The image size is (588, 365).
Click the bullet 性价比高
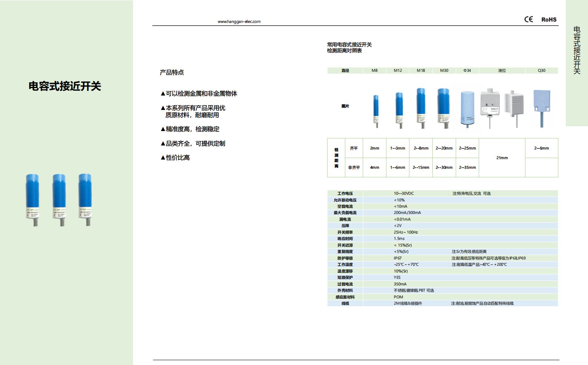pyautogui.click(x=175, y=158)
